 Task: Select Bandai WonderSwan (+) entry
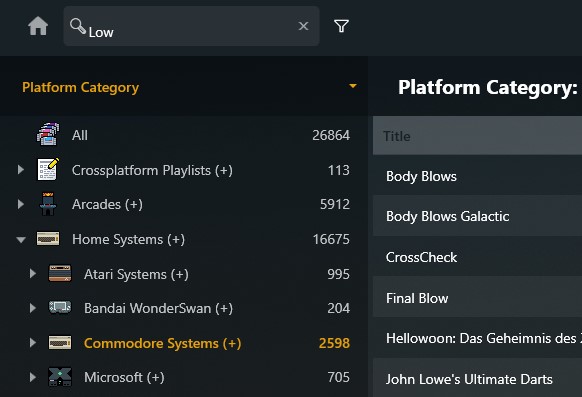(x=158, y=308)
